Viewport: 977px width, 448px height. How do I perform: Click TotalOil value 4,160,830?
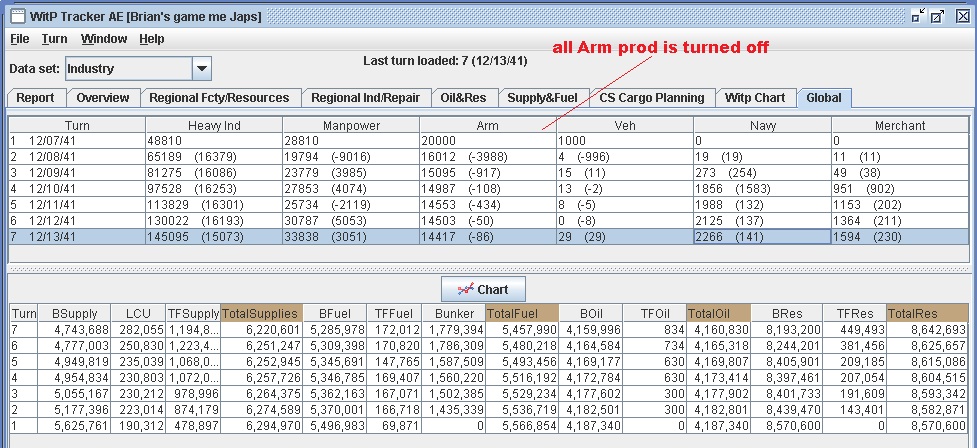tap(718, 330)
